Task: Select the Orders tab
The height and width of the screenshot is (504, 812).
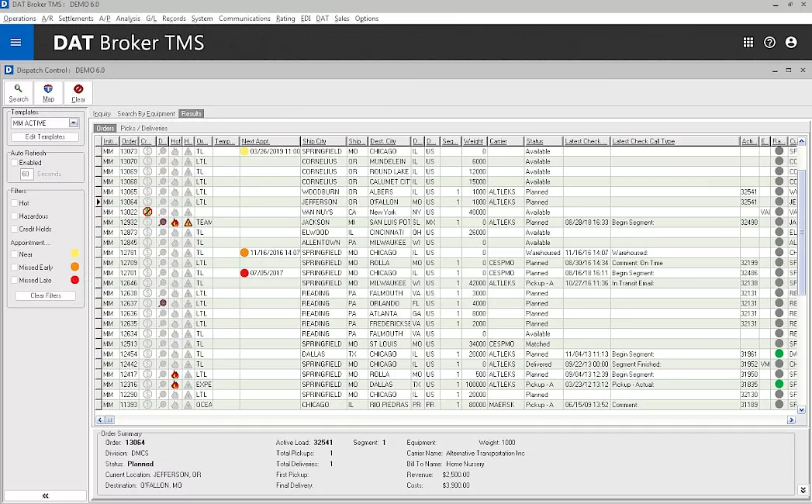Action: click(105, 129)
